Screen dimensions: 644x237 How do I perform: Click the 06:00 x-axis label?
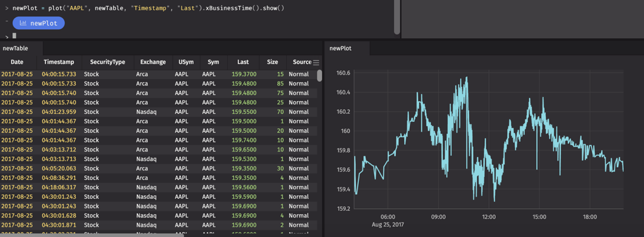[x=388, y=217]
